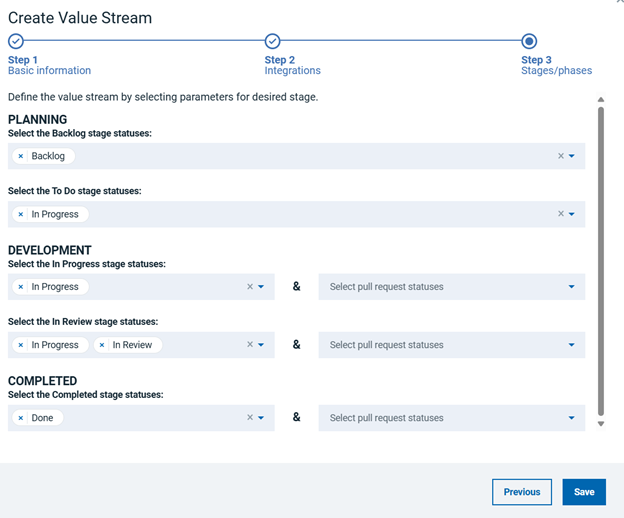This screenshot has height=518, width=624.
Task: Expand the To Do stage statuses dropdown
Action: tap(572, 214)
